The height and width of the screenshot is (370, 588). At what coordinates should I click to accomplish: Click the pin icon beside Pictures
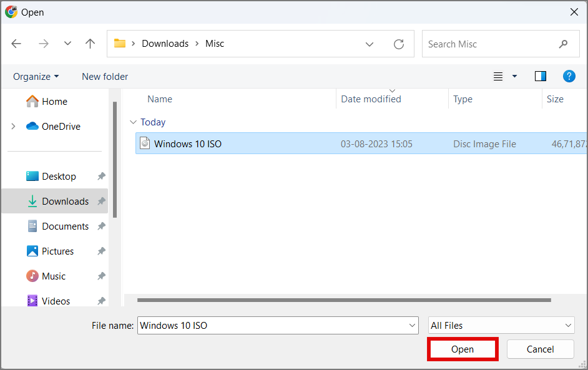[101, 251]
